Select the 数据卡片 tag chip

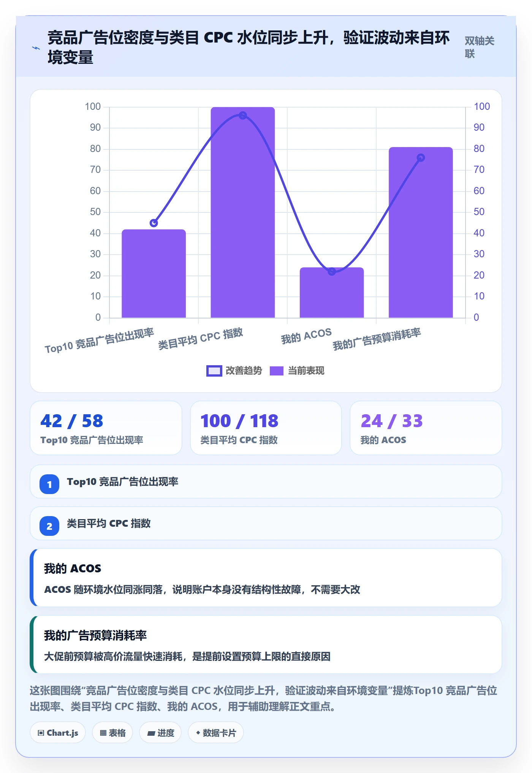tap(215, 733)
